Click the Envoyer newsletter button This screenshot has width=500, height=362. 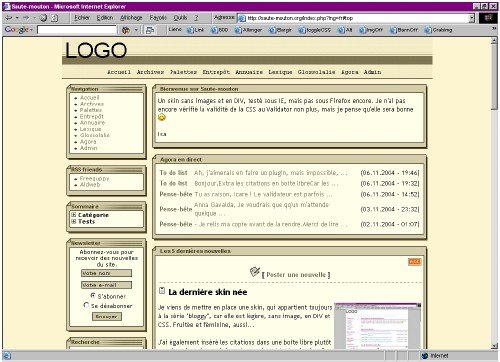tap(107, 316)
